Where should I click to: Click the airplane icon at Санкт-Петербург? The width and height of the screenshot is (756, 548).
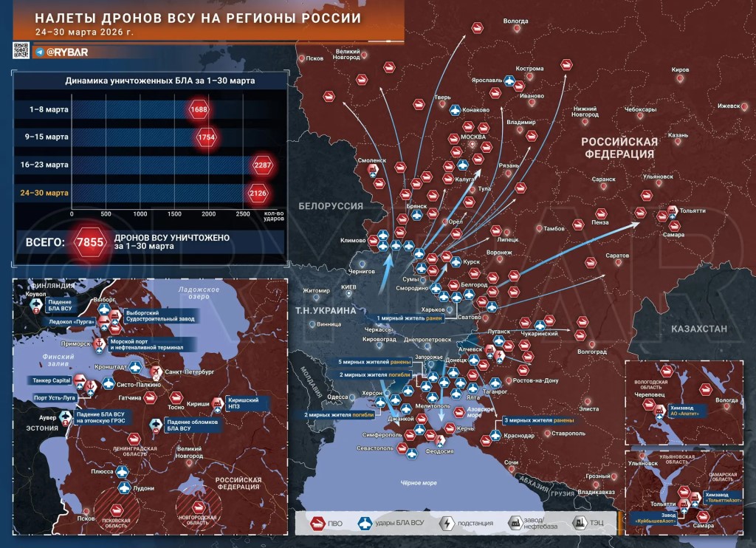[x=156, y=372]
